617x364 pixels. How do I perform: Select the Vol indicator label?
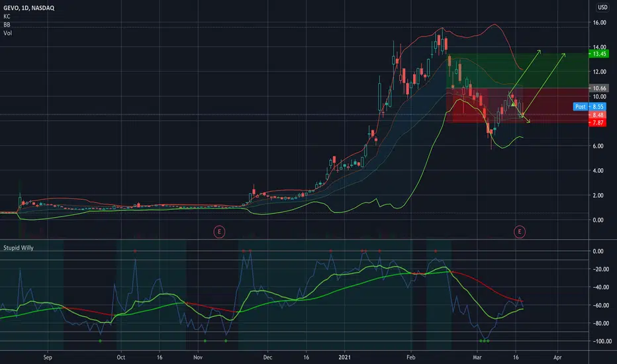tap(7, 33)
